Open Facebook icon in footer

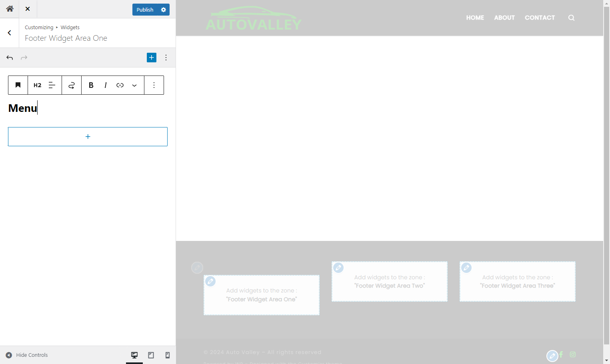click(561, 354)
